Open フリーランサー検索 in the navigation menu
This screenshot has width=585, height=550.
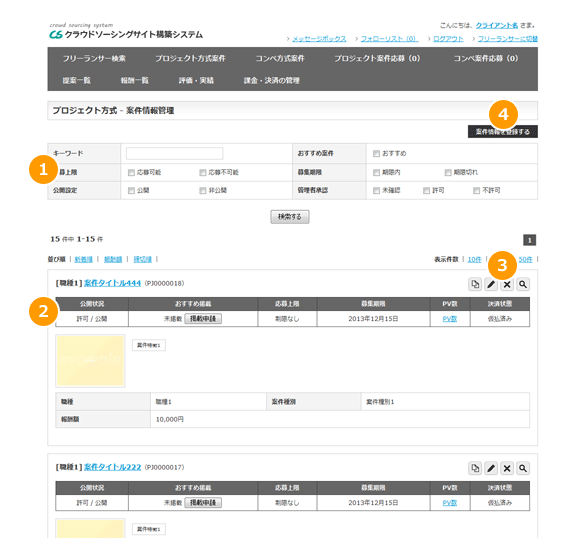point(94,59)
